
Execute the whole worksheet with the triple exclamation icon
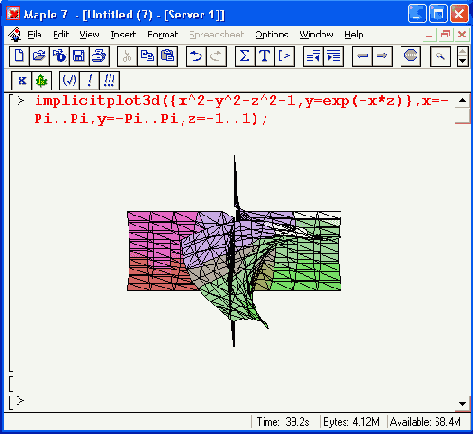109,81
